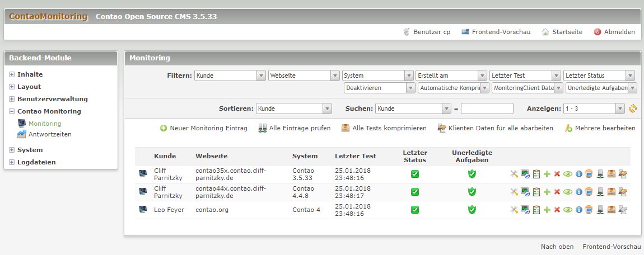Open the Sortieren Kunde dropdown
The width and height of the screenshot is (644, 255).
[293, 108]
